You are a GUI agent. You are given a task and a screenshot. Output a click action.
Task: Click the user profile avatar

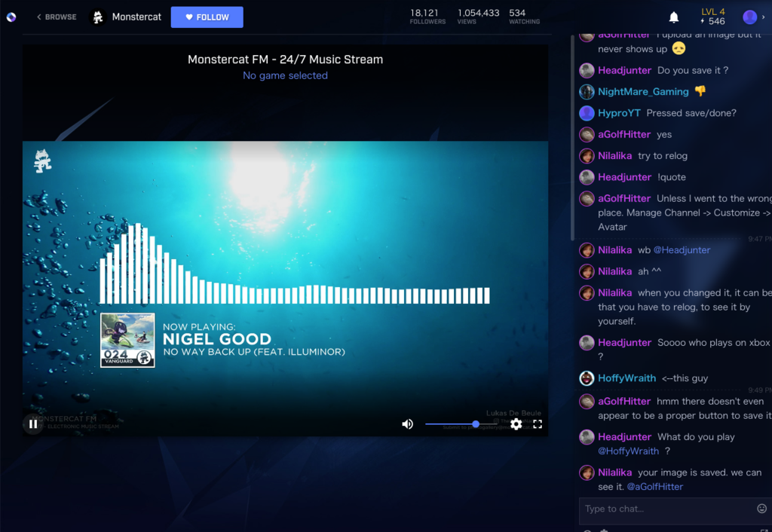tap(749, 17)
